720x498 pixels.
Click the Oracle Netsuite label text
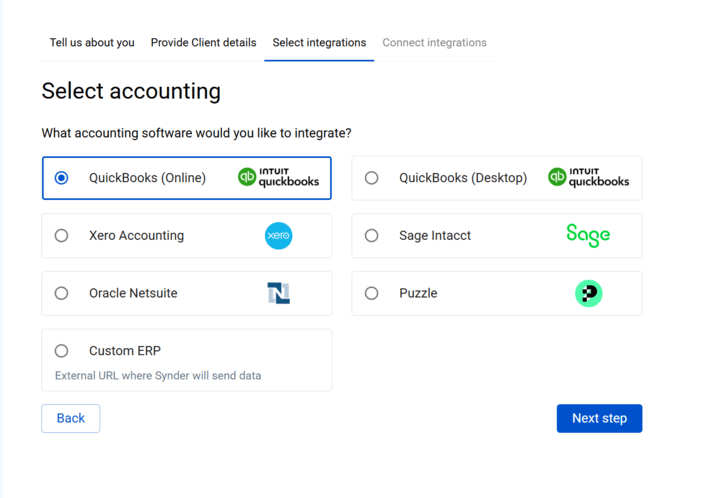tap(133, 293)
